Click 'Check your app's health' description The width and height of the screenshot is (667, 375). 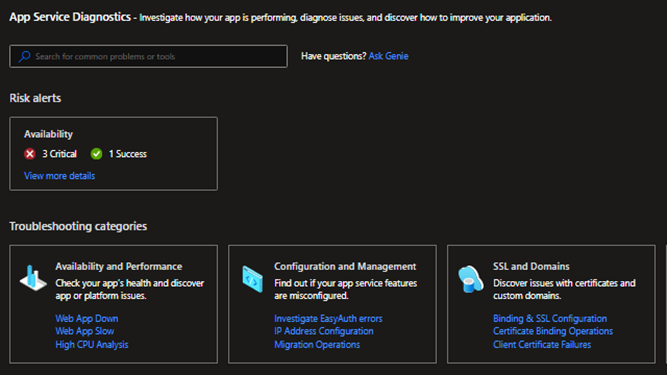130,289
